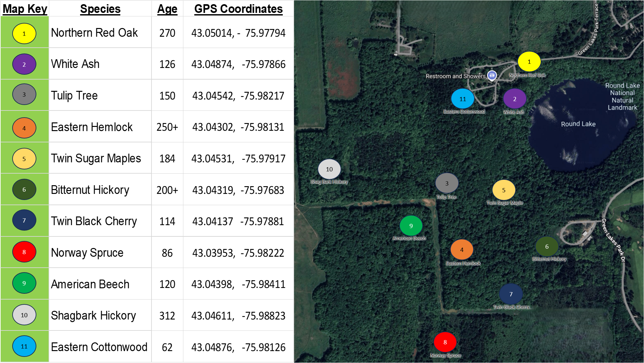Click purple marker 2 White Ash on map

(514, 99)
